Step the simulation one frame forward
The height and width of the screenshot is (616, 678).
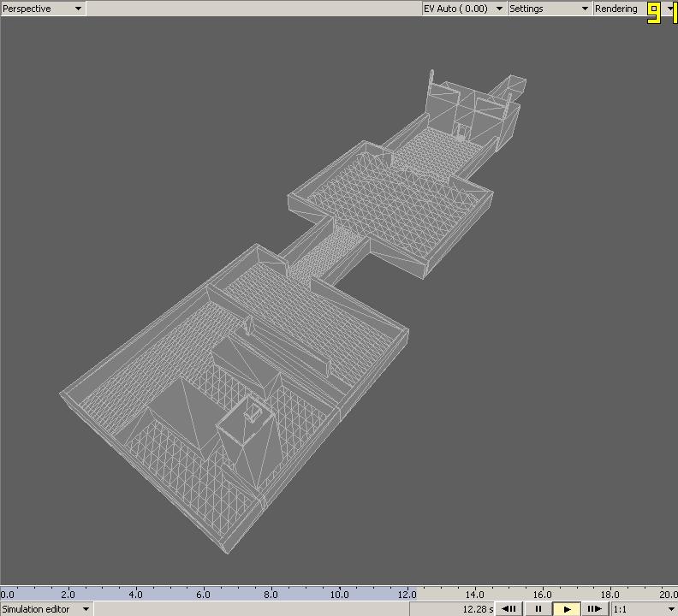click(595, 609)
